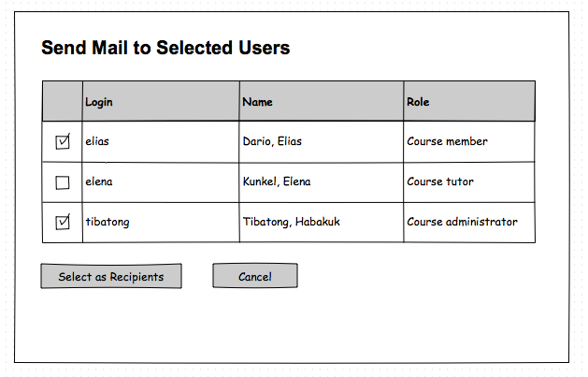Uncheck the checkbox for tibatong
The height and width of the screenshot is (377, 588).
coord(63,223)
